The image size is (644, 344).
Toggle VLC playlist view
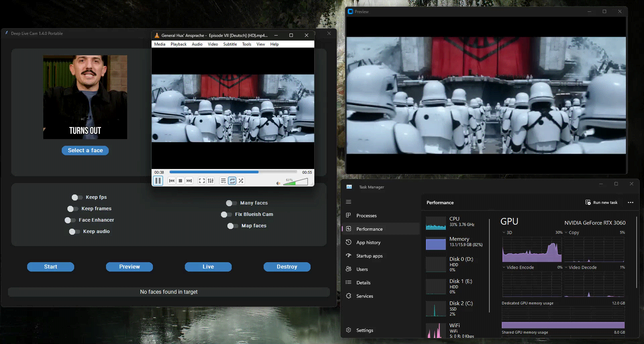(x=223, y=181)
